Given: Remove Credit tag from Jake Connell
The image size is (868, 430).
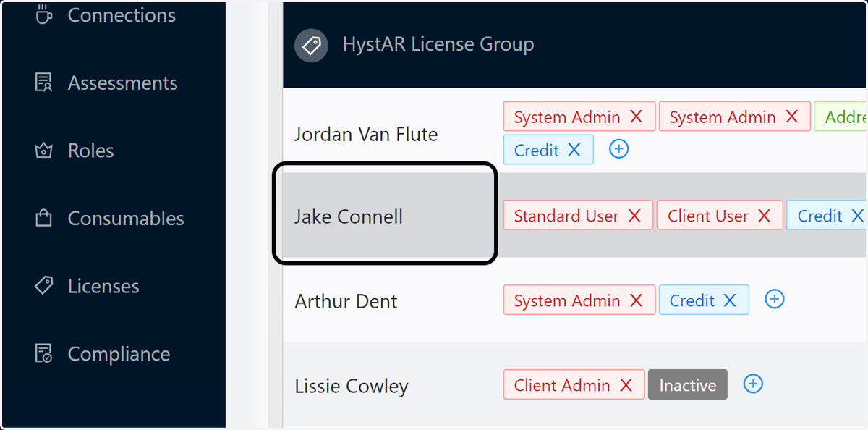Looking at the screenshot, I should 858,216.
